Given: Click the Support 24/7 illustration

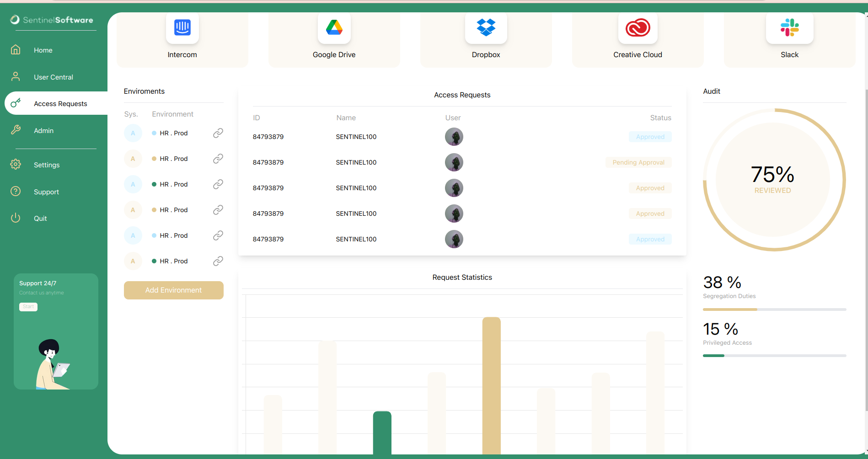Looking at the screenshot, I should click(x=53, y=364).
